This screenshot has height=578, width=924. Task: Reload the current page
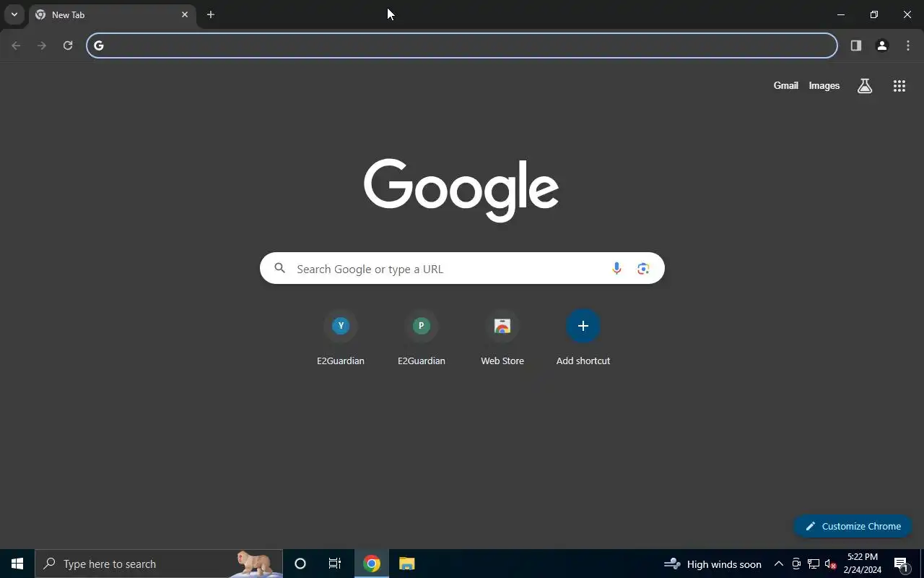pyautogui.click(x=68, y=46)
